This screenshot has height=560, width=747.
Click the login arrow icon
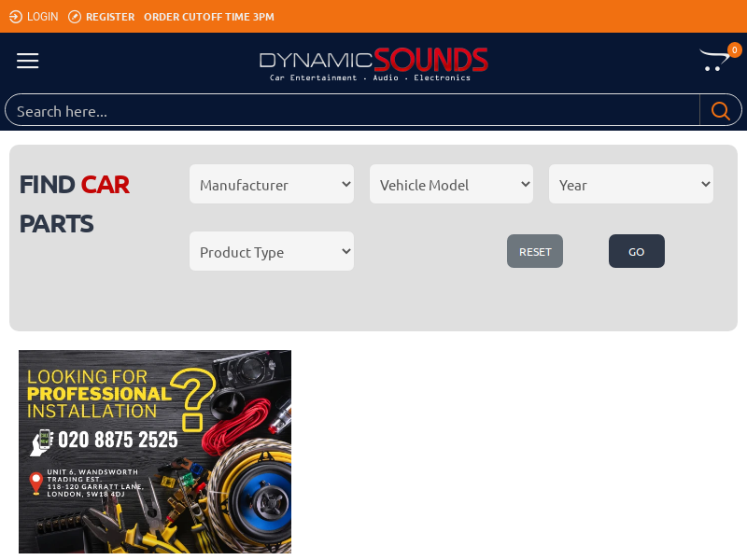pos(16,17)
